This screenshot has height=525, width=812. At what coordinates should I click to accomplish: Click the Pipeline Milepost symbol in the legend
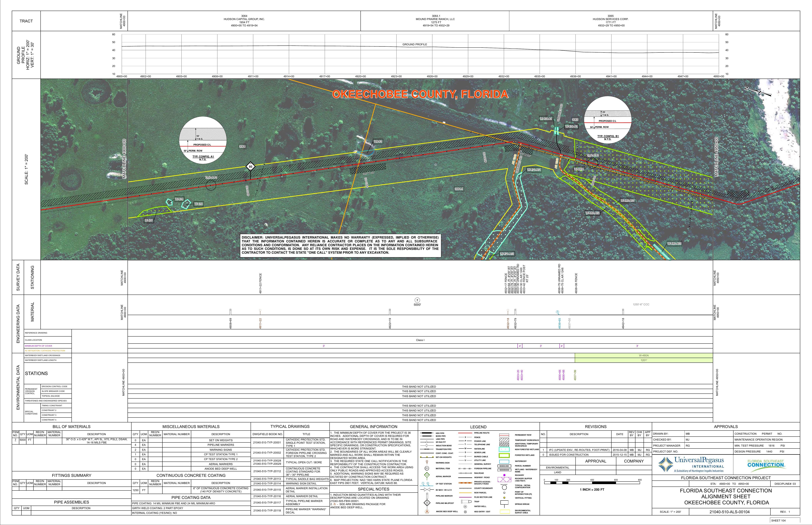pos(427,503)
